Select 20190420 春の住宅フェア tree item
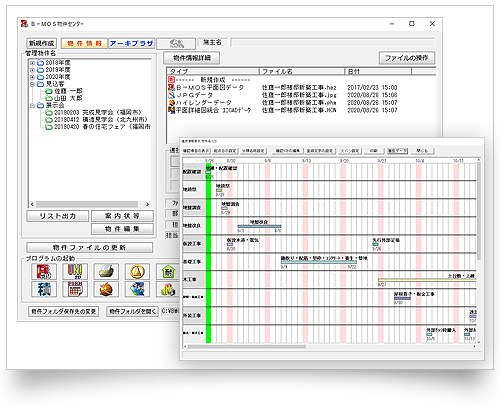500x405 pixels. [102, 127]
